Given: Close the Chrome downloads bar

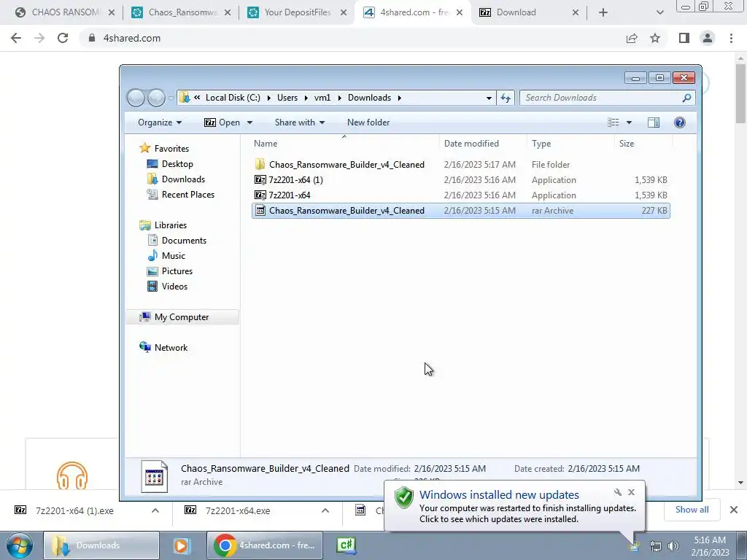Looking at the screenshot, I should (734, 510).
